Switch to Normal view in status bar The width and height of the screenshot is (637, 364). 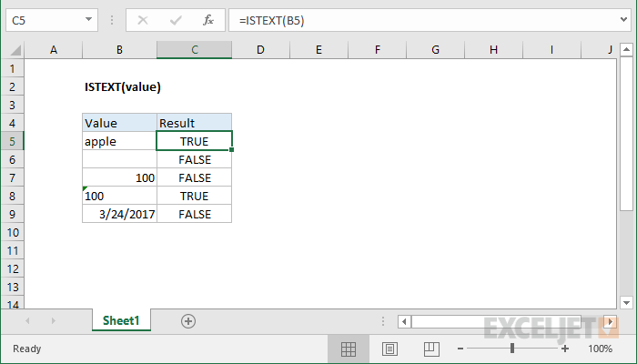349,349
